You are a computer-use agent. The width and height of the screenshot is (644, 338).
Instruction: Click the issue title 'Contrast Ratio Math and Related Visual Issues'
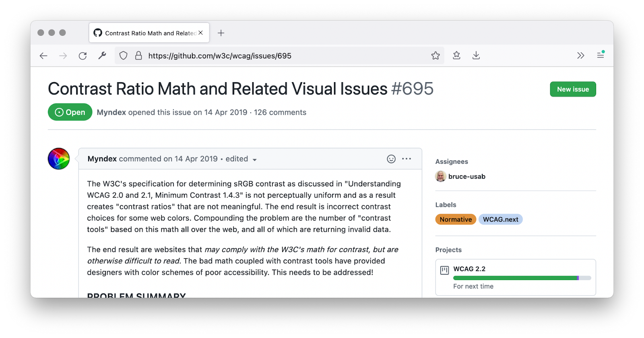click(218, 89)
